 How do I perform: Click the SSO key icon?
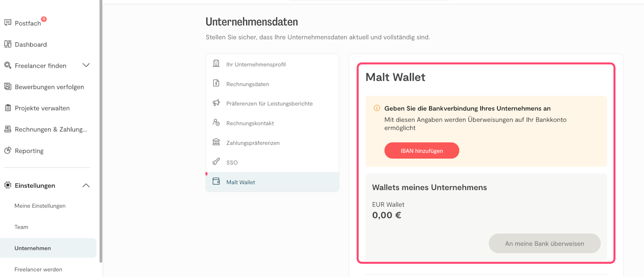216,162
